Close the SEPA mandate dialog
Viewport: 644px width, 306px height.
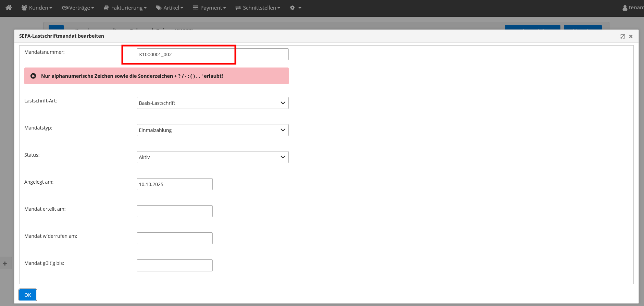pos(631,36)
